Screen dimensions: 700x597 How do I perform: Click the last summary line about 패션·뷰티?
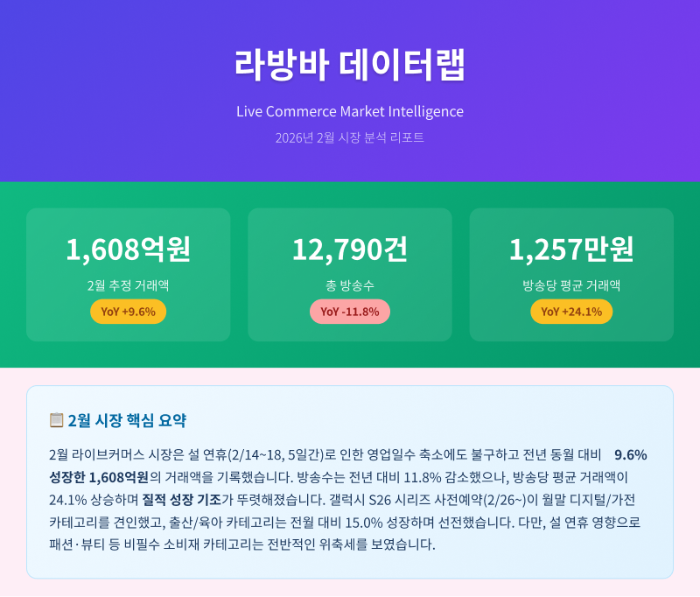pos(242,545)
